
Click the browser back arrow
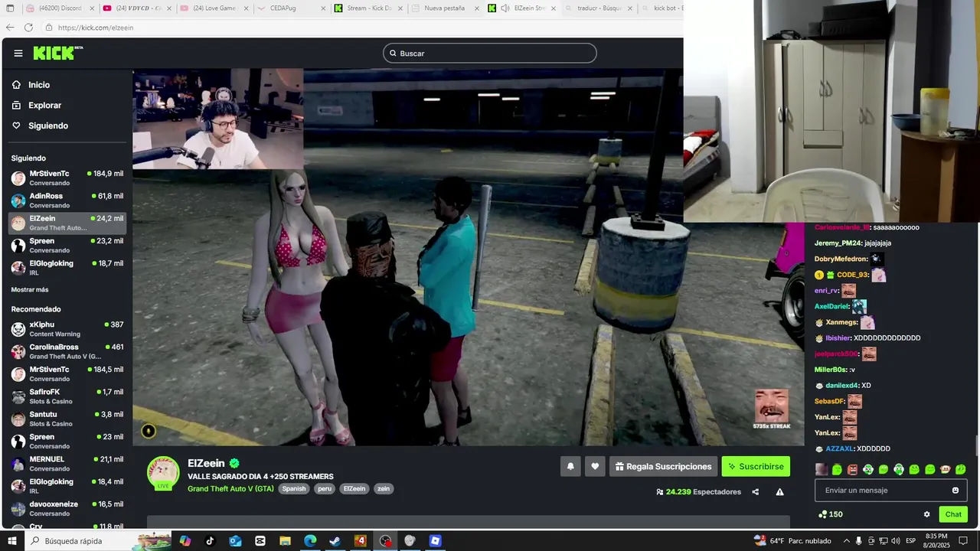(x=10, y=28)
